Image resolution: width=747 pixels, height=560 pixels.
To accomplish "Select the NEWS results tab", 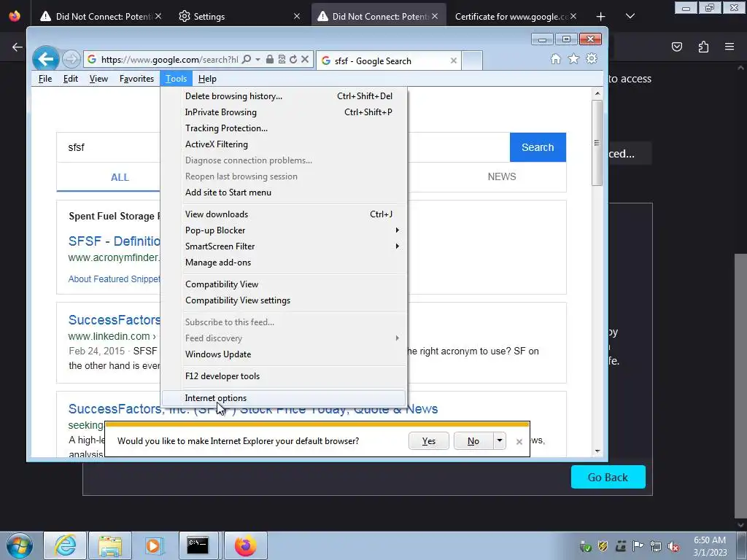I will tap(502, 176).
